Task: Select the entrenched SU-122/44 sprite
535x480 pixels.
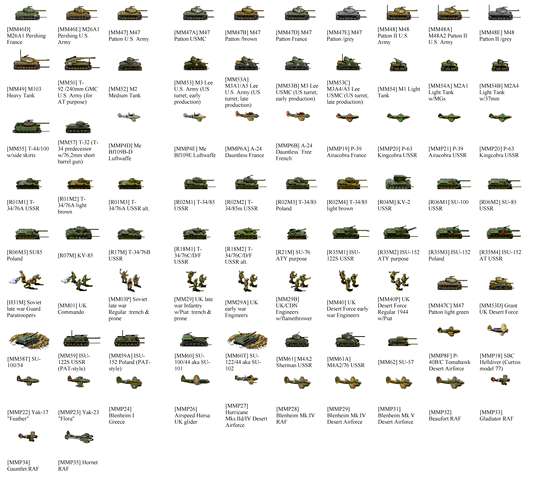Action: (247, 340)
